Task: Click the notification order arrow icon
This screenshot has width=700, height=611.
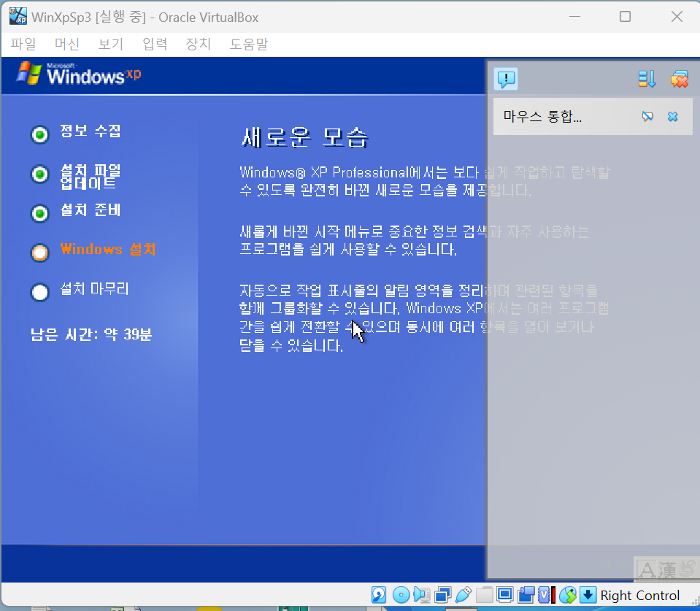Action: (647, 79)
